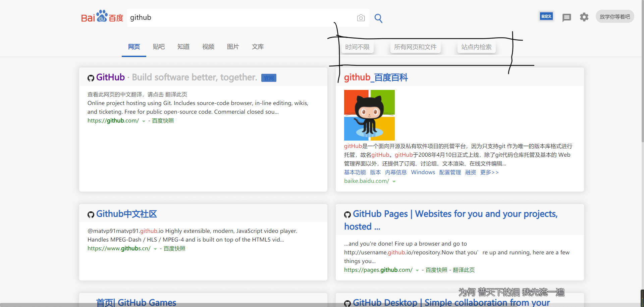The width and height of the screenshot is (644, 307).
Task: Click the baike.baidu.com/ green URL
Action: pos(367,181)
